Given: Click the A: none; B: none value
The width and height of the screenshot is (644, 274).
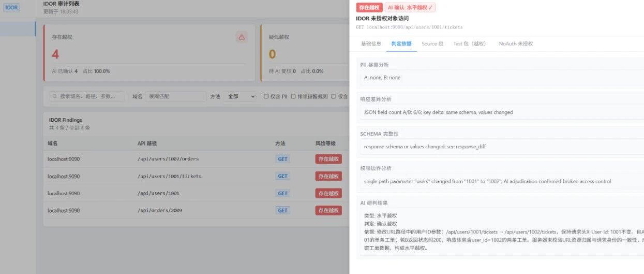Looking at the screenshot, I should [382, 78].
